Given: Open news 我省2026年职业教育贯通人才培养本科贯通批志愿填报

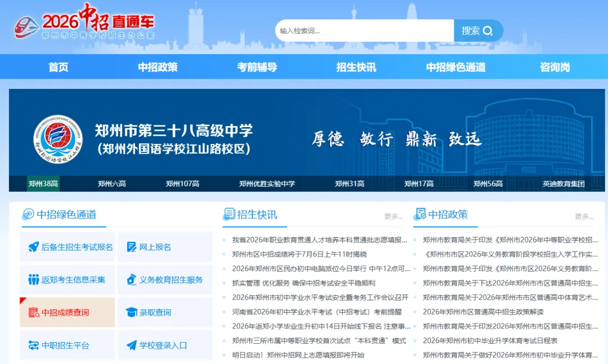Looking at the screenshot, I should pos(320,240).
